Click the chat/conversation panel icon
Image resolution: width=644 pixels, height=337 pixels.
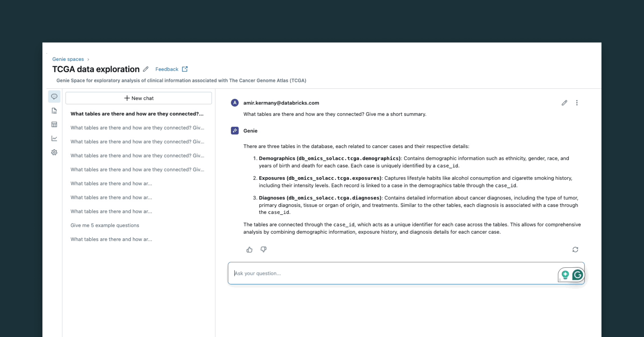tap(54, 96)
